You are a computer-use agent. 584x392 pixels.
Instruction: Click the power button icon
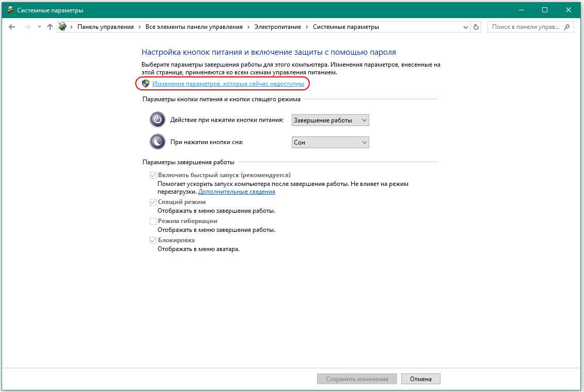coord(157,120)
